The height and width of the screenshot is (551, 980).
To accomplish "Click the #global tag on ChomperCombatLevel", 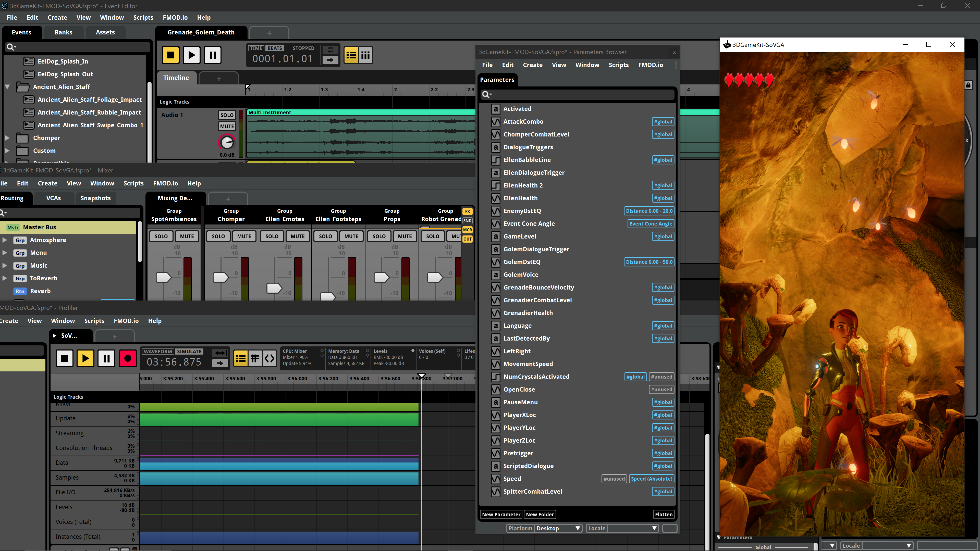I will click(663, 135).
